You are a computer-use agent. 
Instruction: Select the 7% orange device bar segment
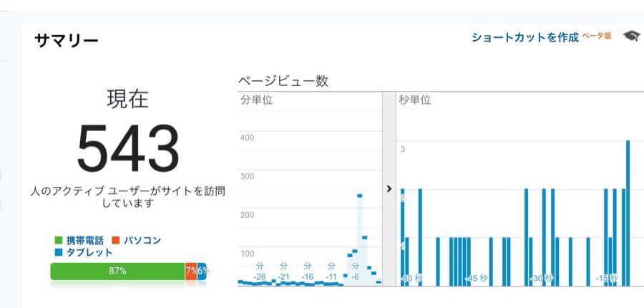(x=191, y=271)
